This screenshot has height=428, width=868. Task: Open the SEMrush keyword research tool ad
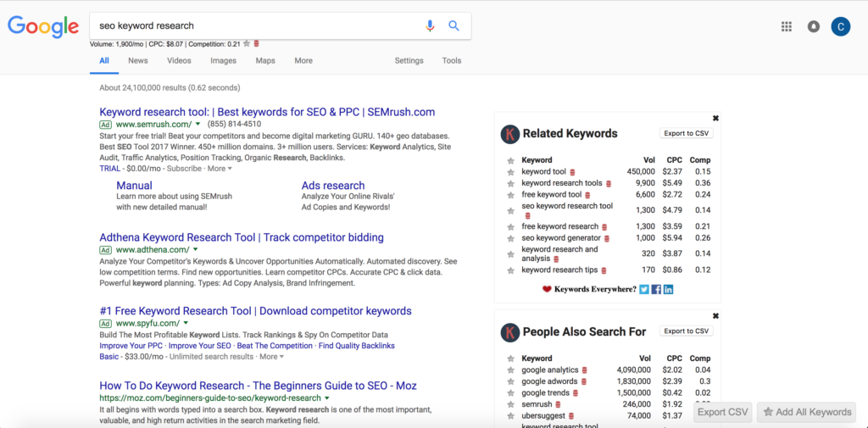click(x=267, y=112)
